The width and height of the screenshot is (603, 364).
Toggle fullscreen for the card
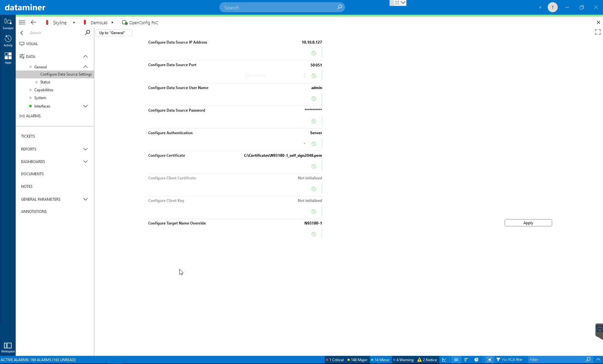point(598,32)
